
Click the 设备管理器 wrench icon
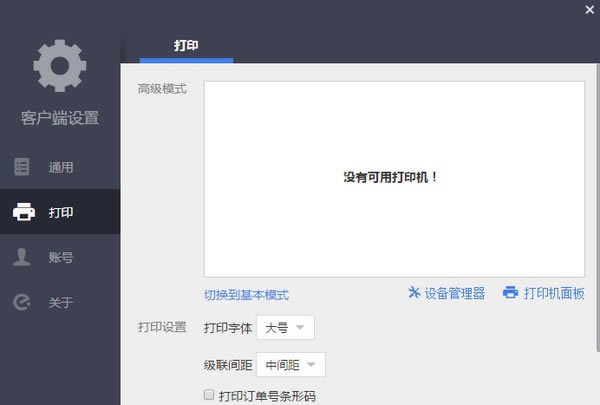click(414, 292)
